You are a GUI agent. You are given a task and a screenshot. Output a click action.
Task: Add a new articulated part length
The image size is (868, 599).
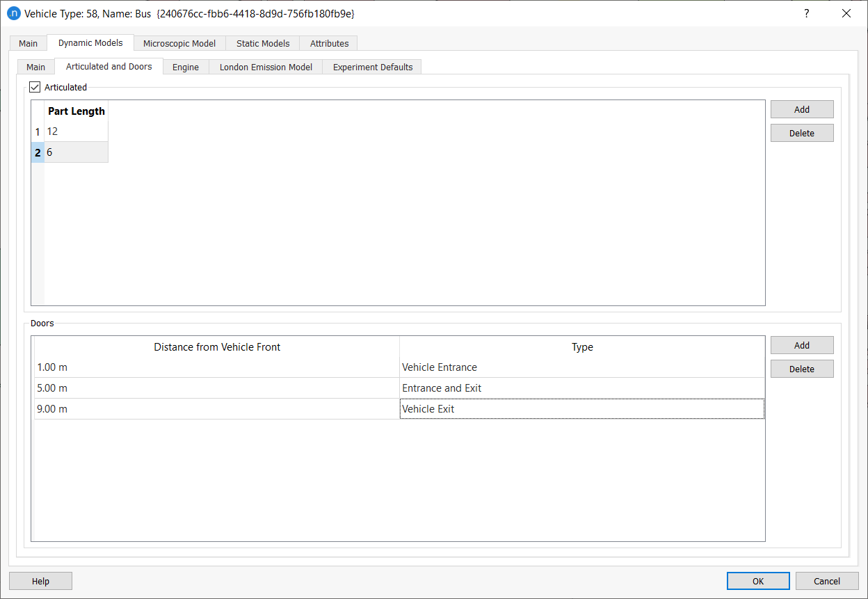coord(801,109)
